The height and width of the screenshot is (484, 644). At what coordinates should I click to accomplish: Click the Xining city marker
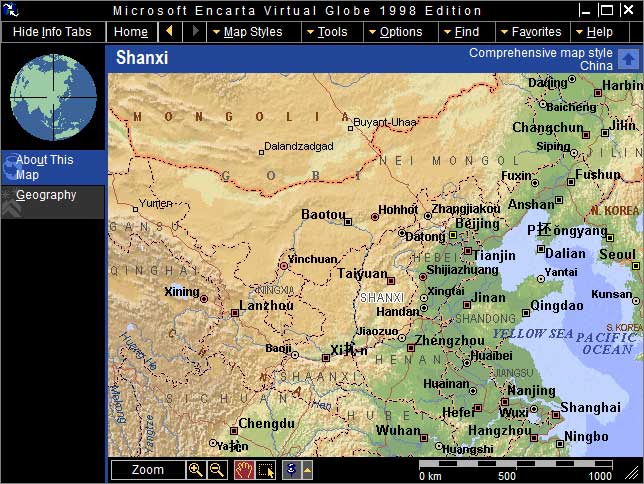[204, 299]
